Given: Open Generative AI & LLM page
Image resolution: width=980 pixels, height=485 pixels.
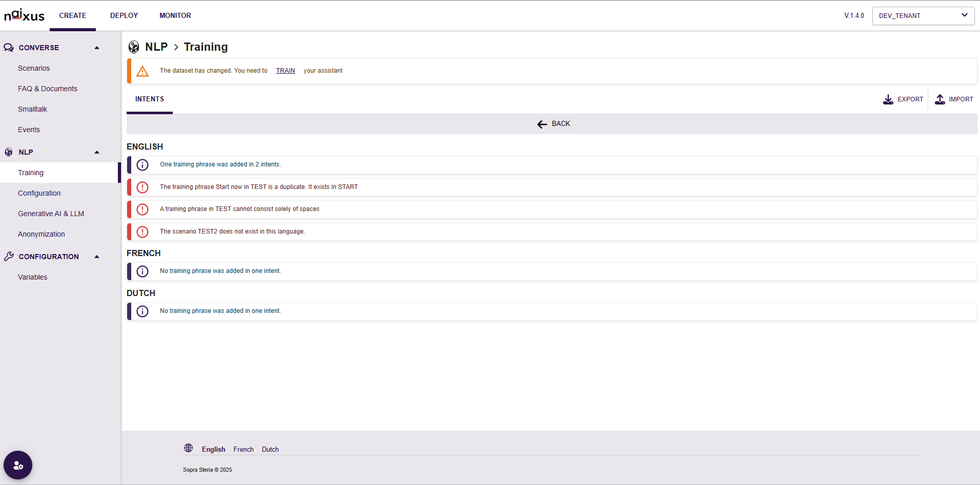Looking at the screenshot, I should [51, 214].
